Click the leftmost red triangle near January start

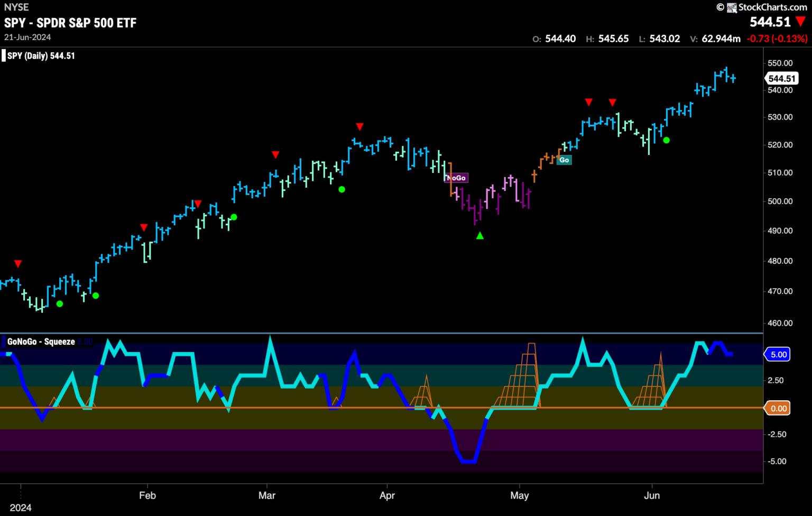coord(18,264)
